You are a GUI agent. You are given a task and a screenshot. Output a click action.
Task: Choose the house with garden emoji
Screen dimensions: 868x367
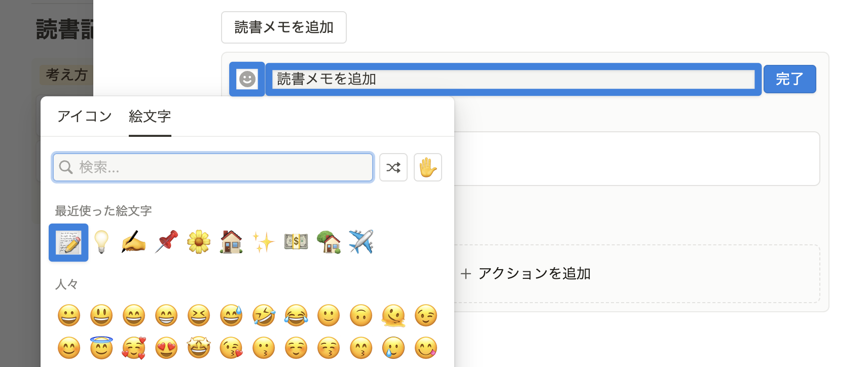tap(231, 242)
